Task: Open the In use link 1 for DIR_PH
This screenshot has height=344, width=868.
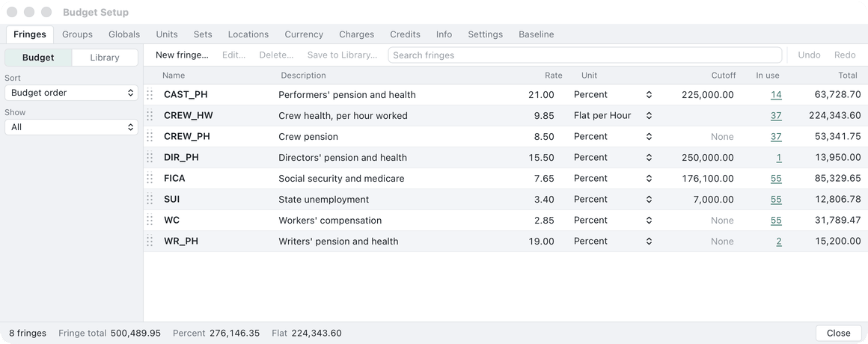Action: coord(779,158)
